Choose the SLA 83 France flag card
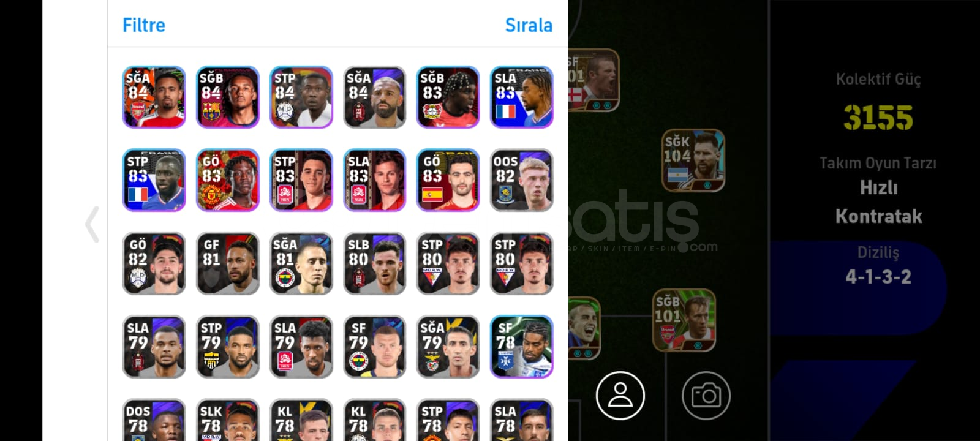980x441 pixels. tap(521, 97)
